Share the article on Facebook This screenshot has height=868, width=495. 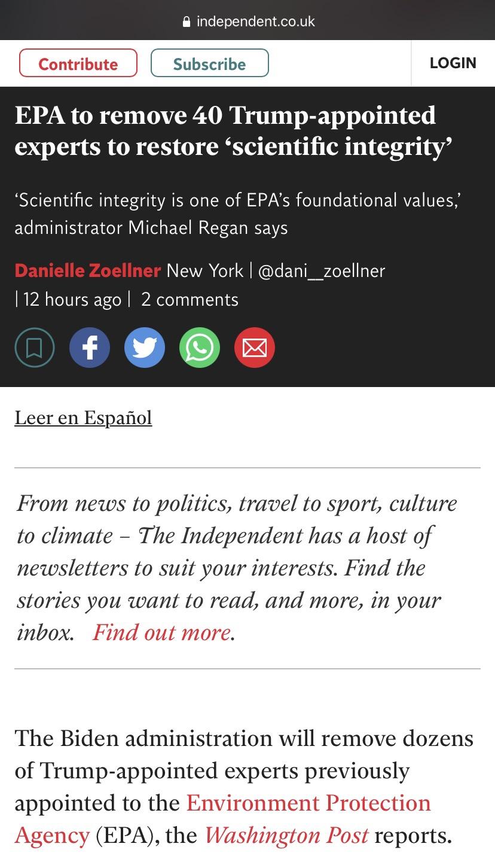coord(90,348)
